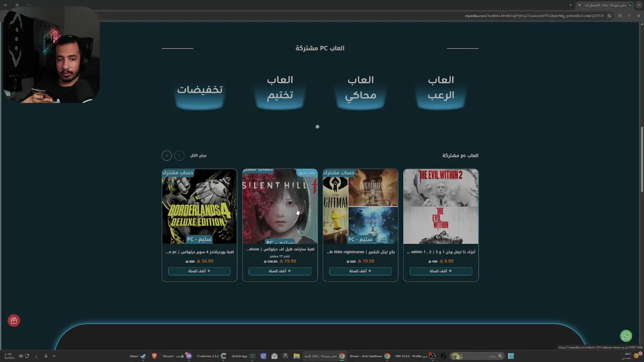This screenshot has width=644, height=362.
Task: Click the عرض الكل link
Action: click(198, 156)
